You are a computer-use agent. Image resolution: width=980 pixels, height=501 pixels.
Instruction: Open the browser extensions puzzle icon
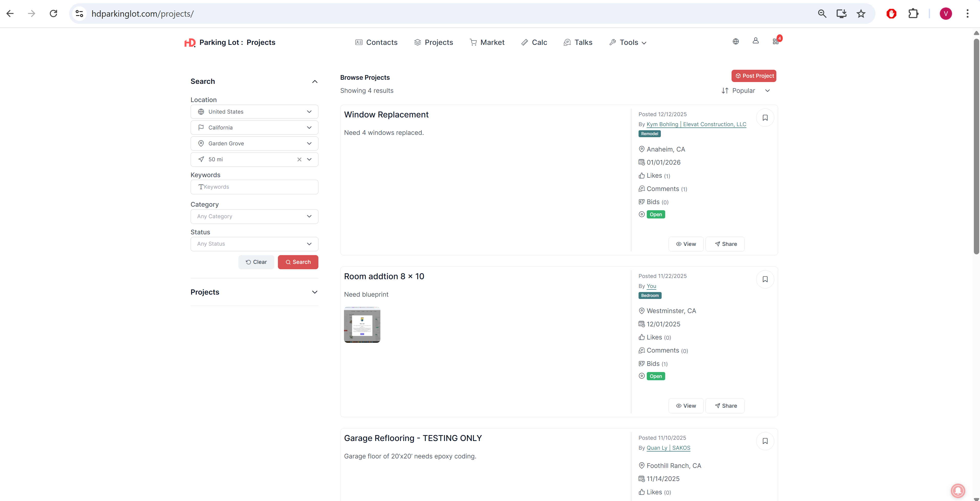(913, 14)
